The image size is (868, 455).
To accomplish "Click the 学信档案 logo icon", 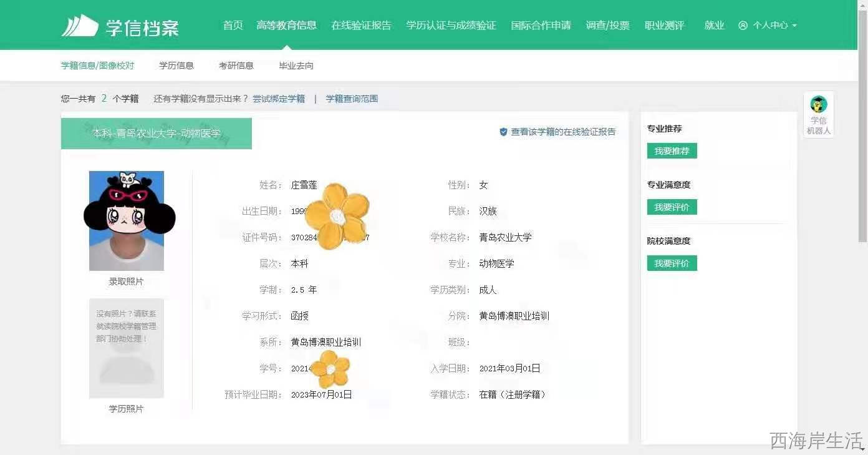I will coord(80,26).
